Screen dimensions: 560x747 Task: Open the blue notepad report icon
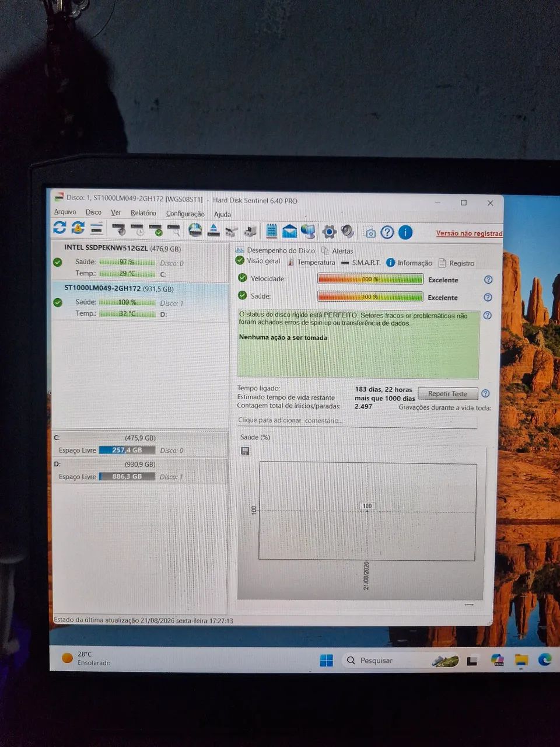pyautogui.click(x=271, y=231)
